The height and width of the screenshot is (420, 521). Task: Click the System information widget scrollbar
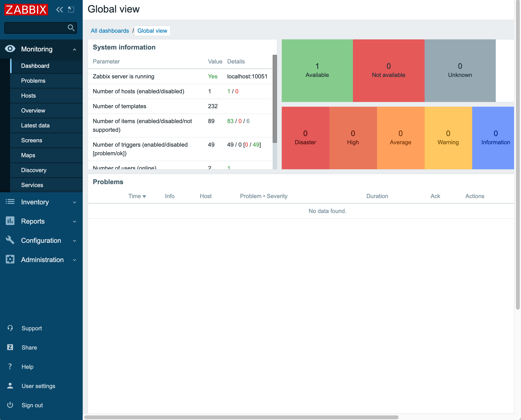(x=275, y=99)
